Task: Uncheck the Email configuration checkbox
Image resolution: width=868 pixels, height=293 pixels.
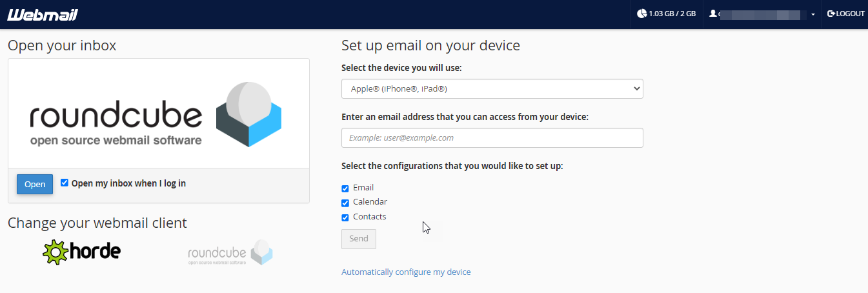Action: [345, 188]
